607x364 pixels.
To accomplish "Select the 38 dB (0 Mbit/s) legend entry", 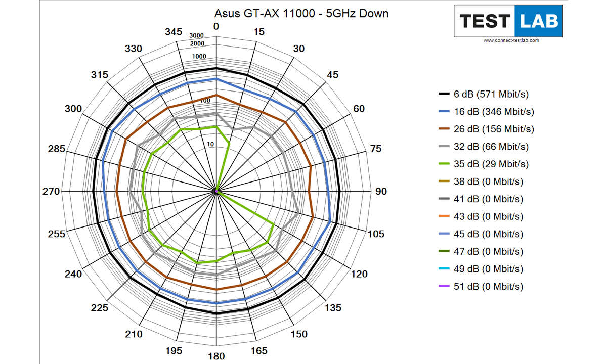I will click(x=481, y=181).
